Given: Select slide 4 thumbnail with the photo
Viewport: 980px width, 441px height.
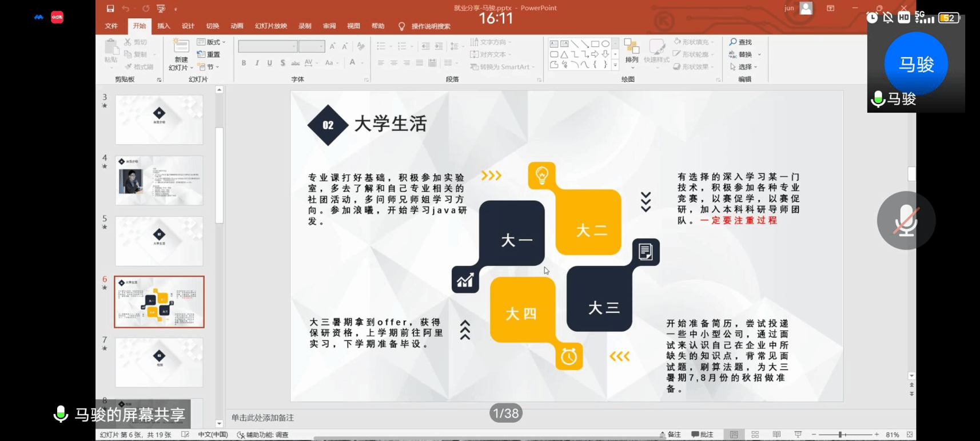Looking at the screenshot, I should (159, 181).
